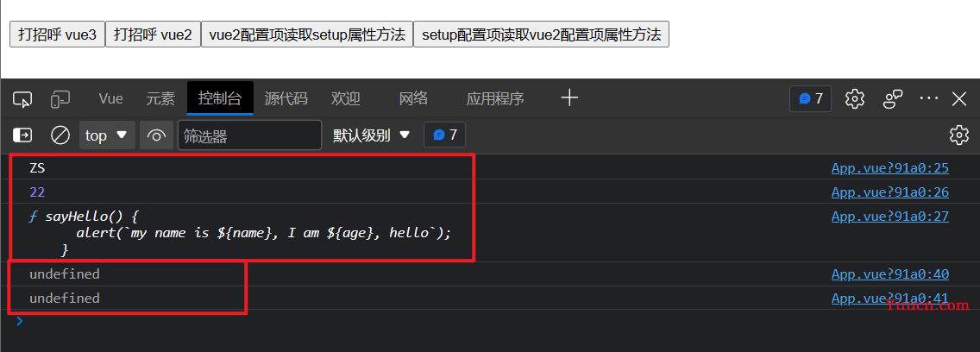Open source link App.vue?91a0:41

(890, 299)
